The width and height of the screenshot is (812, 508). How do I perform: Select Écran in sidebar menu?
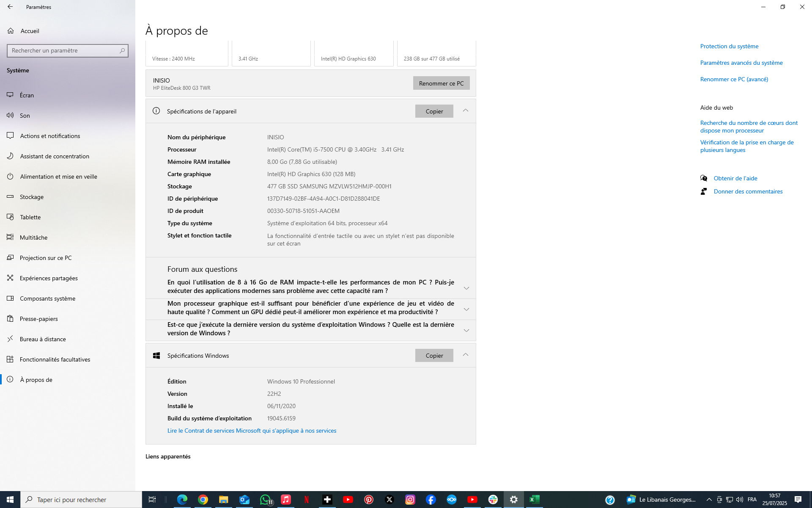click(x=27, y=95)
